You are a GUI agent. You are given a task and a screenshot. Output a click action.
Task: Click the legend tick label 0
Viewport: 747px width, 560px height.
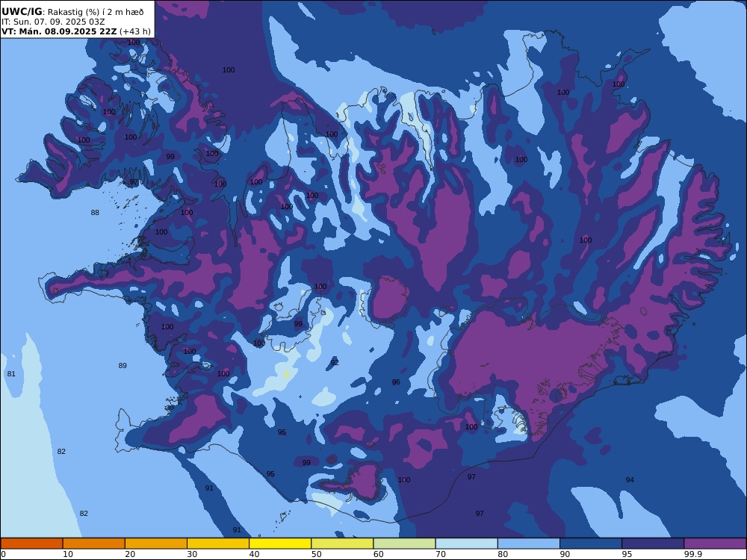[x=3, y=554]
